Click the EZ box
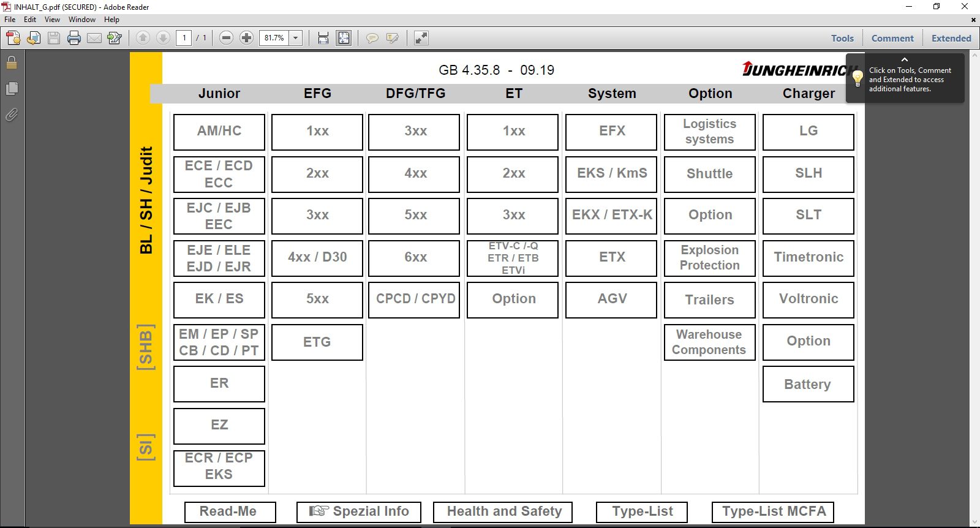 (219, 426)
